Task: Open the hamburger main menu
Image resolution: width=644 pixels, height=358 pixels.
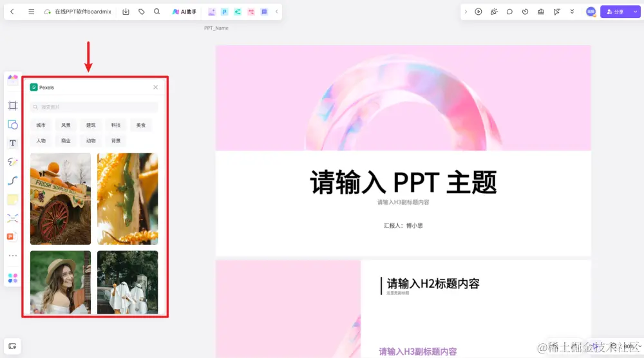Action: click(31, 12)
